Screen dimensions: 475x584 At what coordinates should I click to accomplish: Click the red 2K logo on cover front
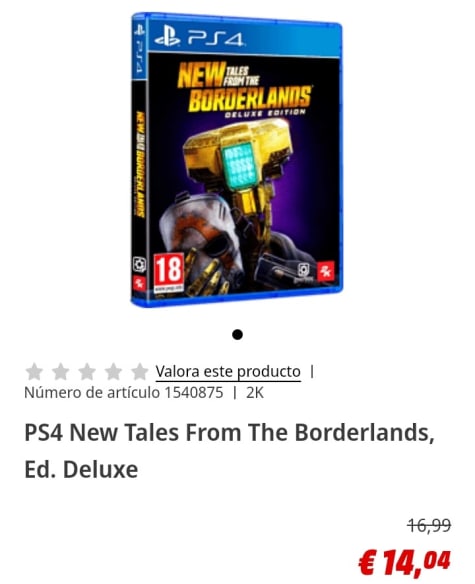pyautogui.click(x=325, y=272)
